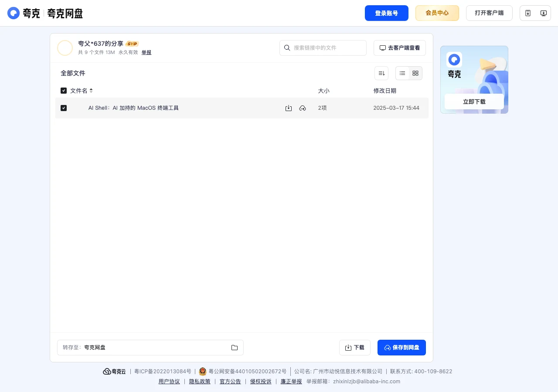Toggle the select-all files checkbox
This screenshot has width=558, height=392.
pyautogui.click(x=64, y=91)
